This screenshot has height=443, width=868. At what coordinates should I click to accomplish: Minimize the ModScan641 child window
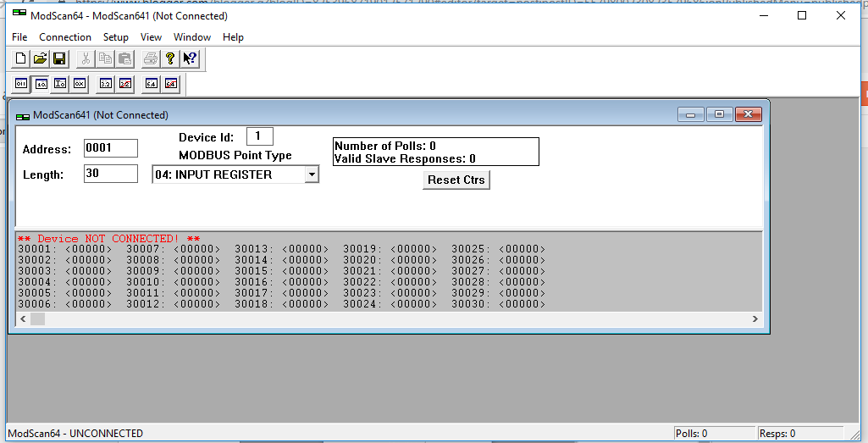pyautogui.click(x=691, y=114)
